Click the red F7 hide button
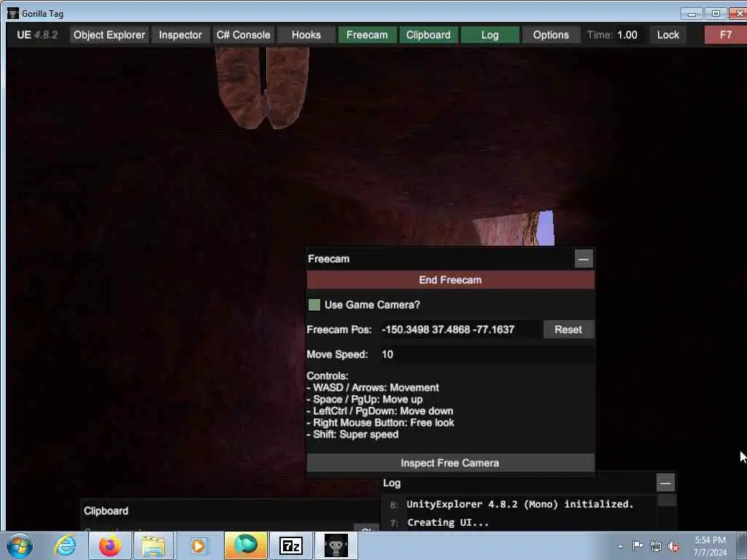 pos(725,35)
